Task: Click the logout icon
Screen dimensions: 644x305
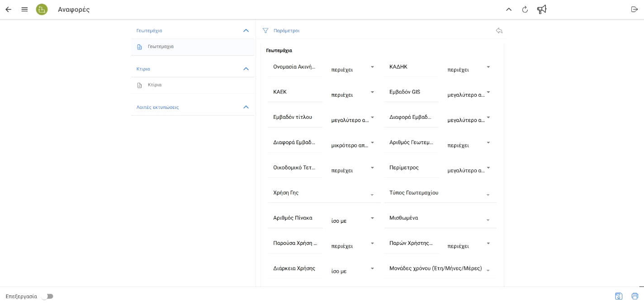Action: [634, 9]
